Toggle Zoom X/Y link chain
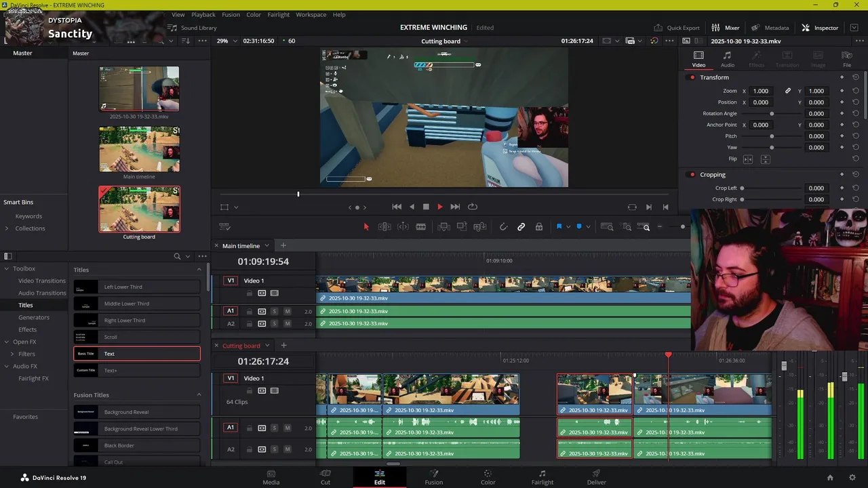 (x=788, y=91)
